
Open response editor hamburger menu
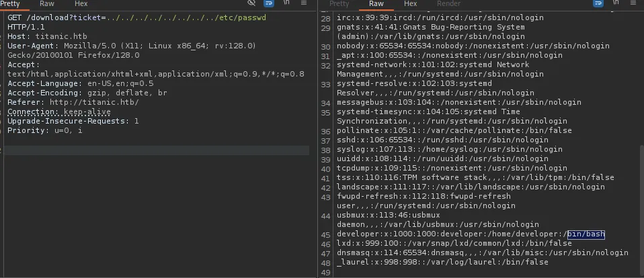[x=633, y=3]
